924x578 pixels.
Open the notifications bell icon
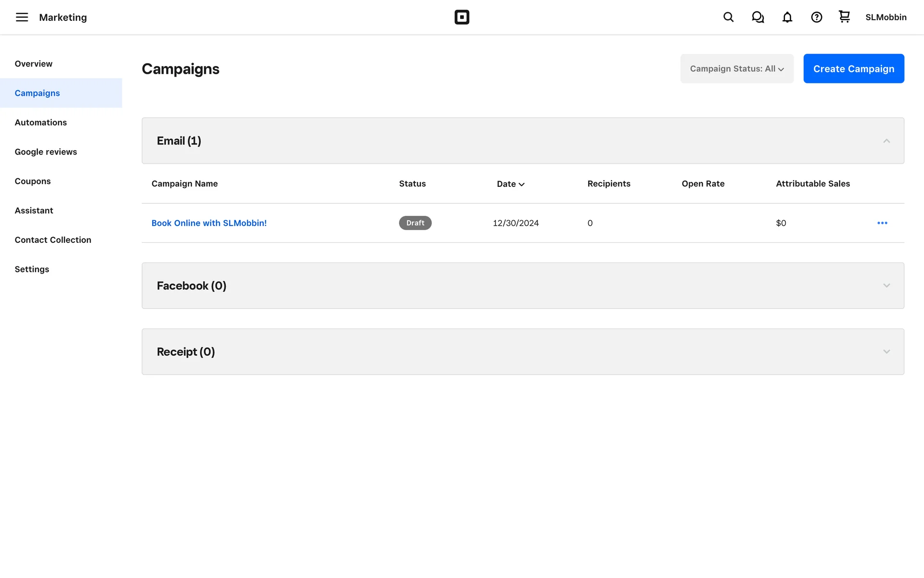[x=787, y=17]
